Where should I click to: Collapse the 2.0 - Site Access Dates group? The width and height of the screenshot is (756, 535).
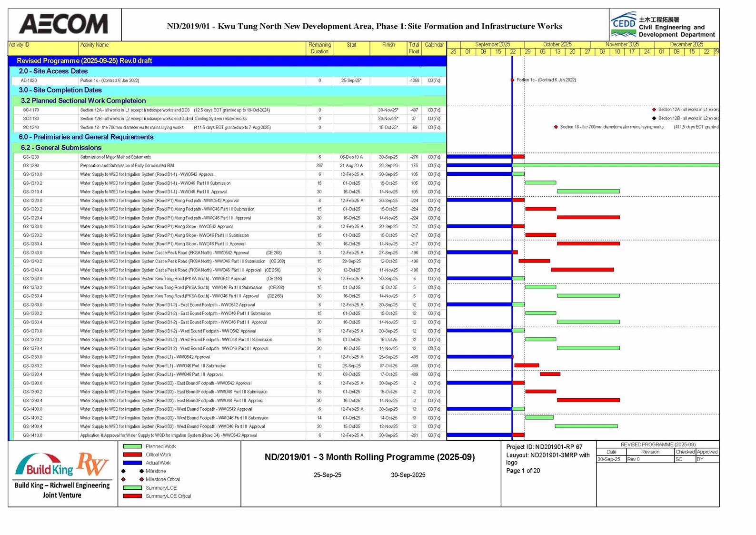tap(53, 71)
